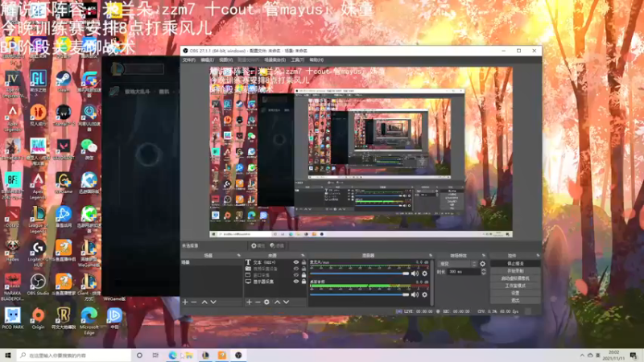Image resolution: width=644 pixels, height=362 pixels.
Task: Open the 帮助(H) menu in OBS
Action: pos(316,60)
